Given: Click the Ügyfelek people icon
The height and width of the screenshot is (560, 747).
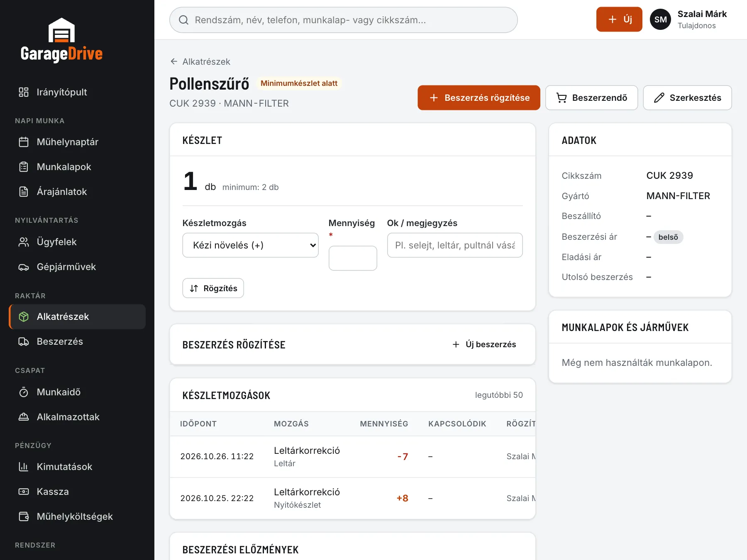Looking at the screenshot, I should coord(24,242).
